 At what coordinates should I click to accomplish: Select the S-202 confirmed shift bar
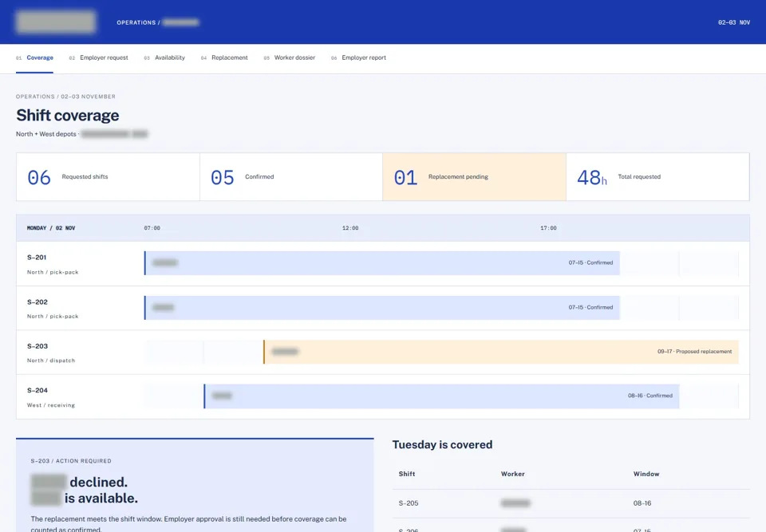click(x=382, y=308)
